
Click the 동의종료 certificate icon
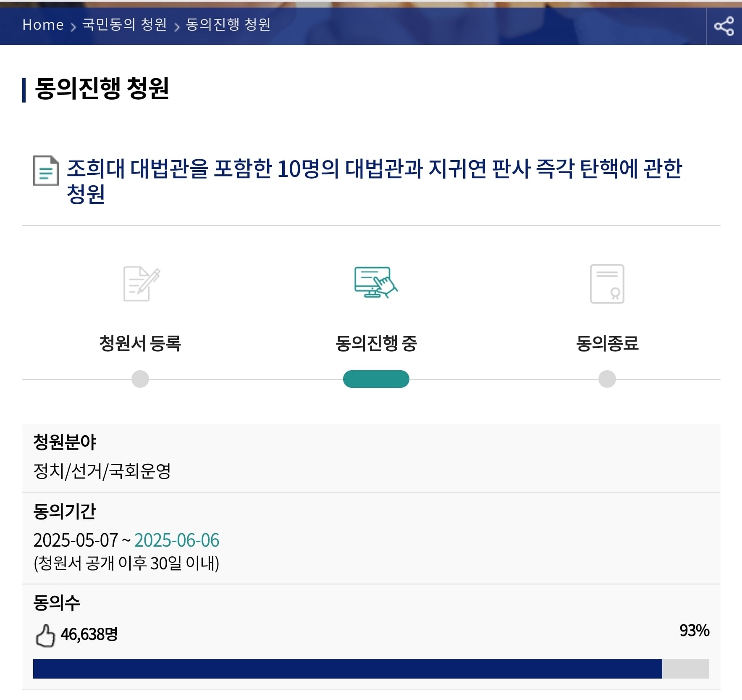607,284
